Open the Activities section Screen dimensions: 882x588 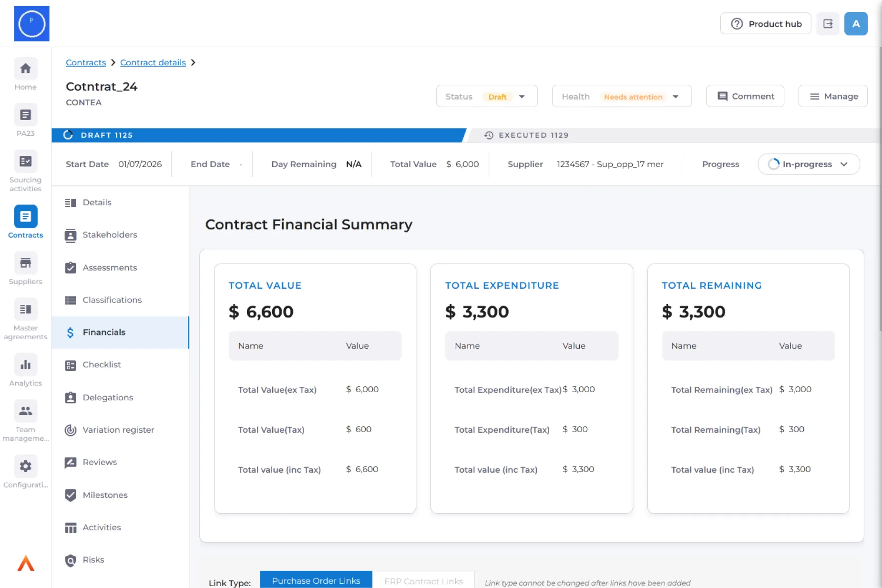point(120,527)
